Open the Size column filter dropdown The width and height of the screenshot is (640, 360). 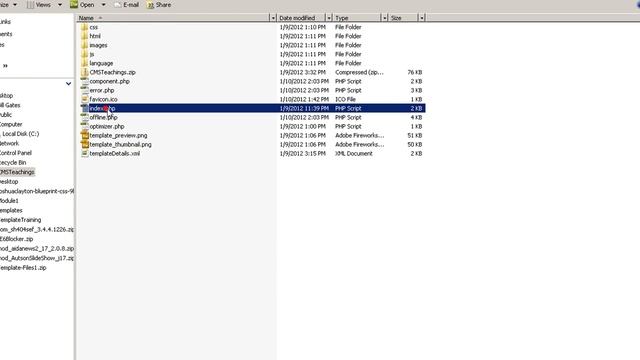click(x=422, y=18)
